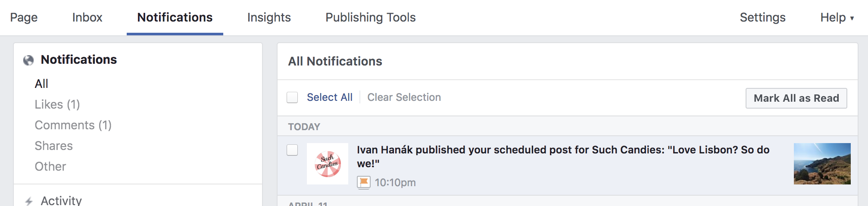
Task: Click the lightning bolt Activity icon
Action: coord(28,201)
